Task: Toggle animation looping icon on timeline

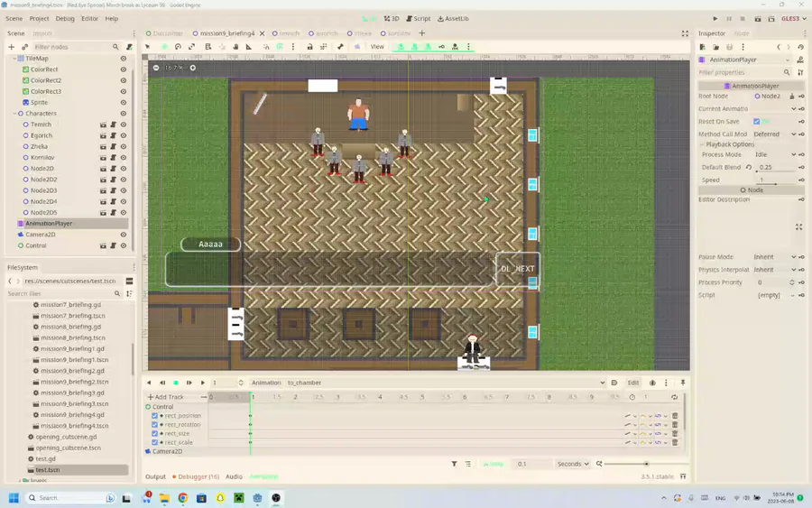Action: [x=674, y=397]
